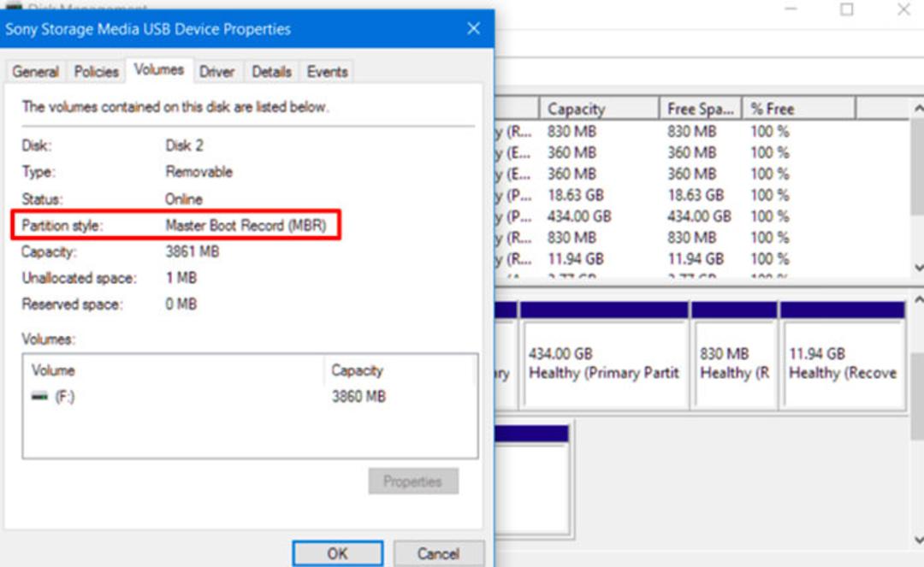Select the (F:) volume row

click(x=250, y=396)
